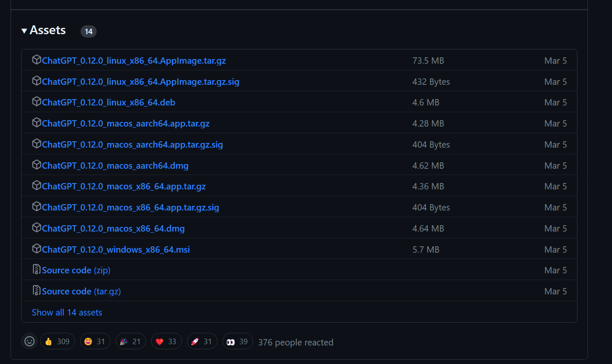Click package icon beside macos_aarch64.app.tar.gz.sig
612x364 pixels.
pyautogui.click(x=37, y=143)
